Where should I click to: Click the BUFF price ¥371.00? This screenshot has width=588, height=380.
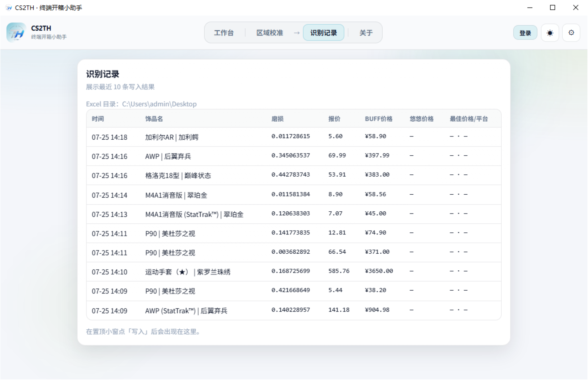coord(377,252)
